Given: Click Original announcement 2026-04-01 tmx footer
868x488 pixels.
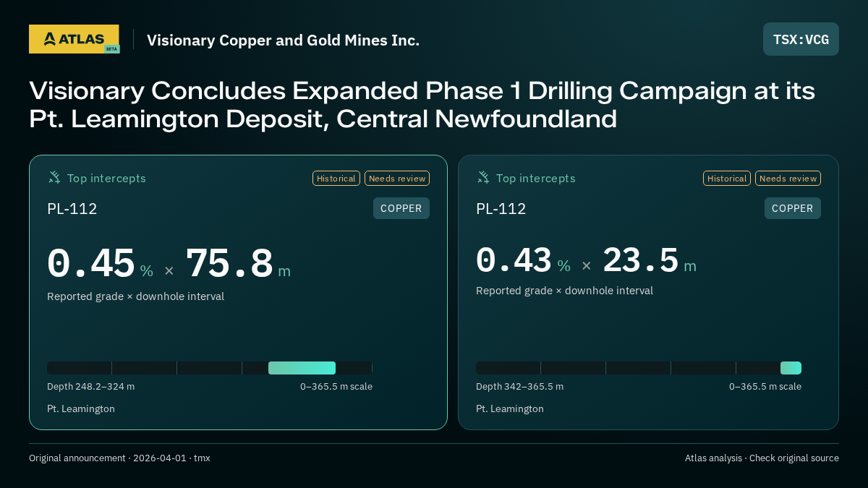Looking at the screenshot, I should [x=119, y=458].
